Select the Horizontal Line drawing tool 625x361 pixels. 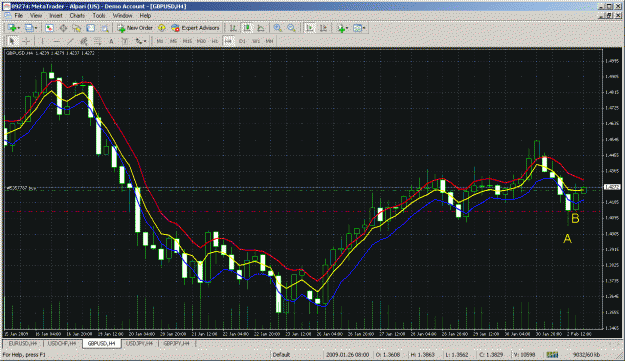coord(56,41)
